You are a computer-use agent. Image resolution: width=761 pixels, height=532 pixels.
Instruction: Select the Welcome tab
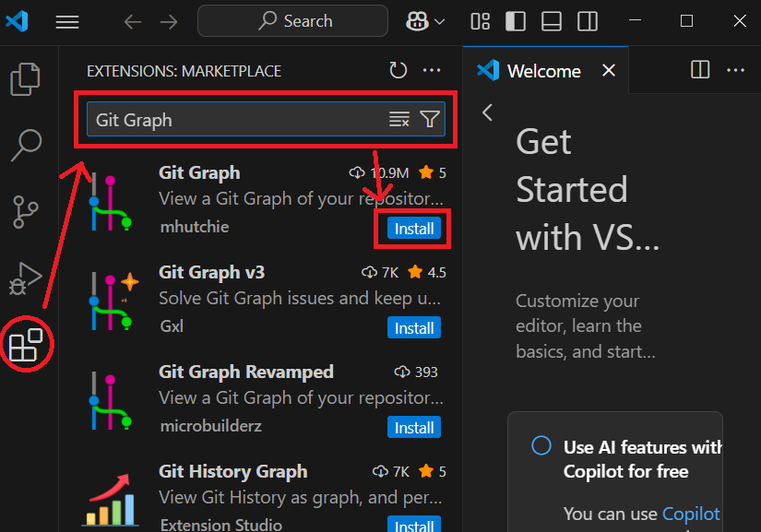tap(543, 71)
